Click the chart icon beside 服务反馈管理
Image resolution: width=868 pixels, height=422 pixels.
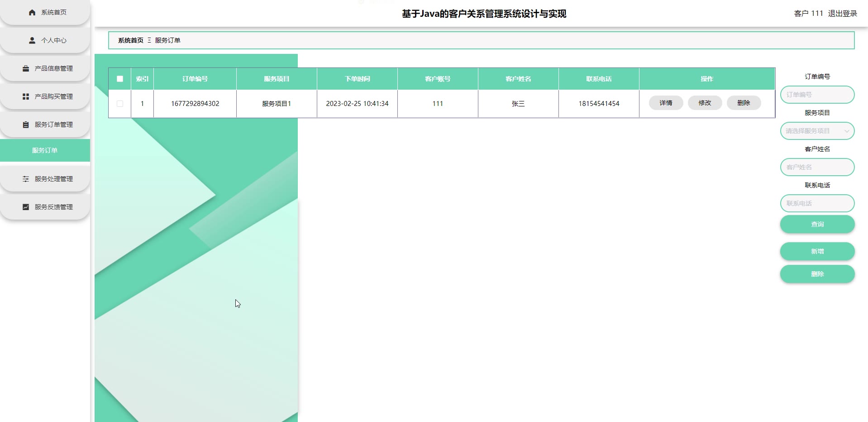coord(26,207)
